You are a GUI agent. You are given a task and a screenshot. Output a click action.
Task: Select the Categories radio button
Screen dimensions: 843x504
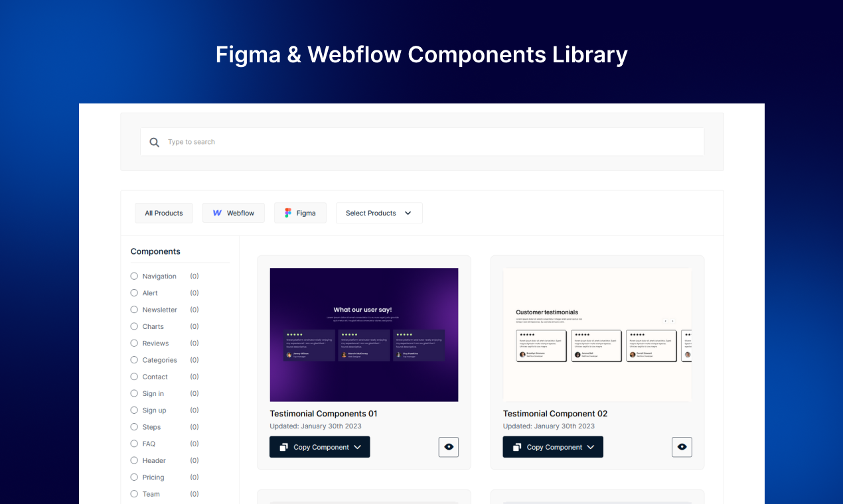tap(134, 359)
